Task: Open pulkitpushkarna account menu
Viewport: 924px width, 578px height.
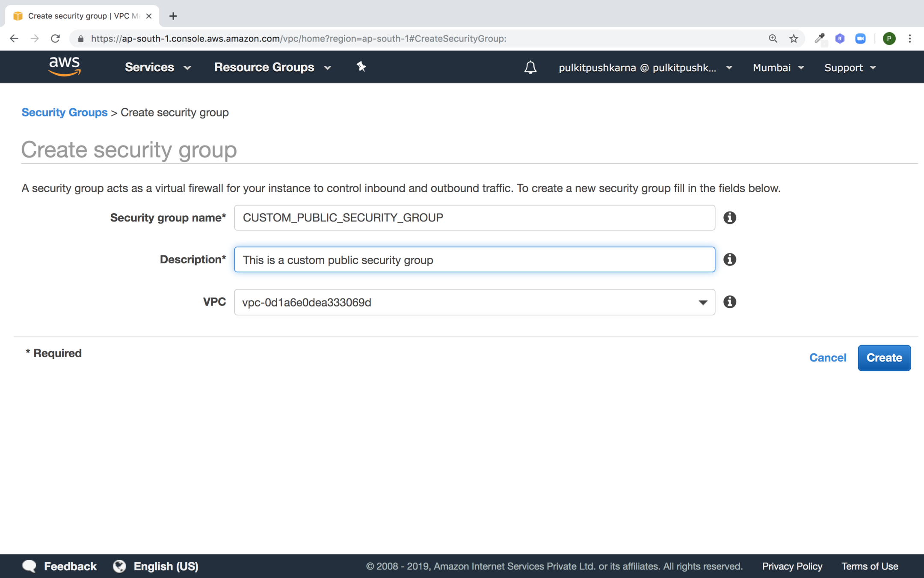Action: pyautogui.click(x=645, y=68)
